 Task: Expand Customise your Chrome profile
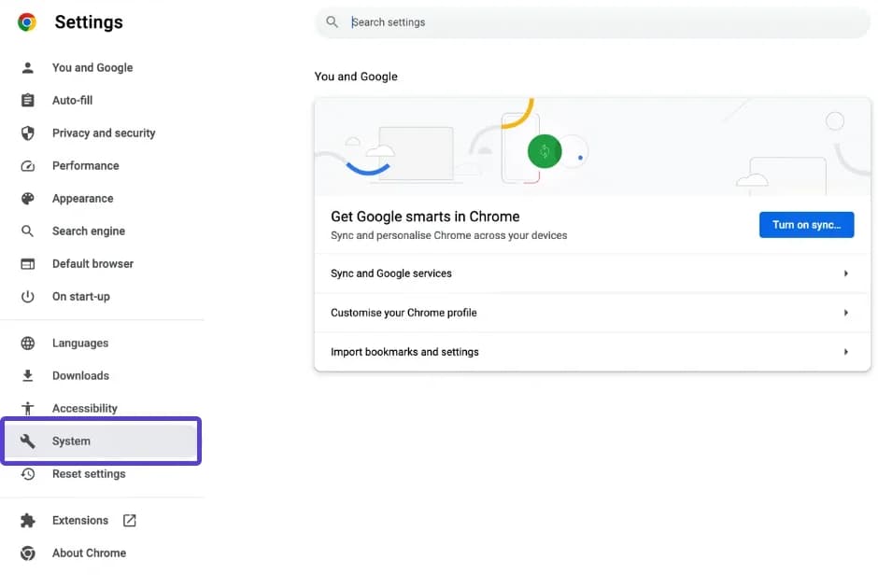[591, 313]
